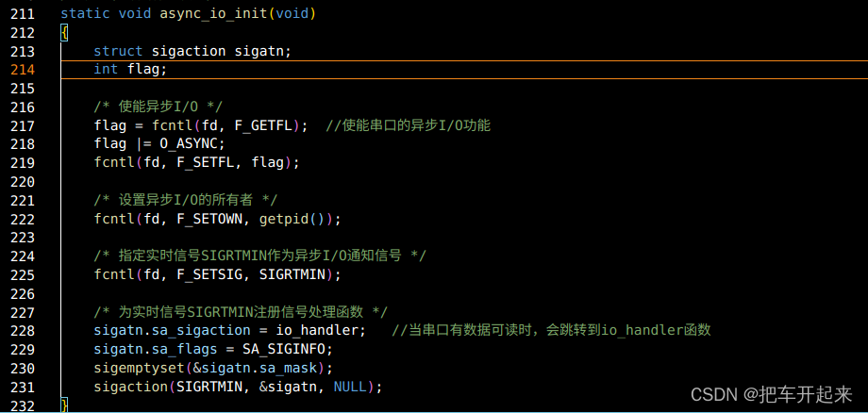Click F_SETFL on line 219
Viewport: 868px width, 413px height.
[209, 163]
